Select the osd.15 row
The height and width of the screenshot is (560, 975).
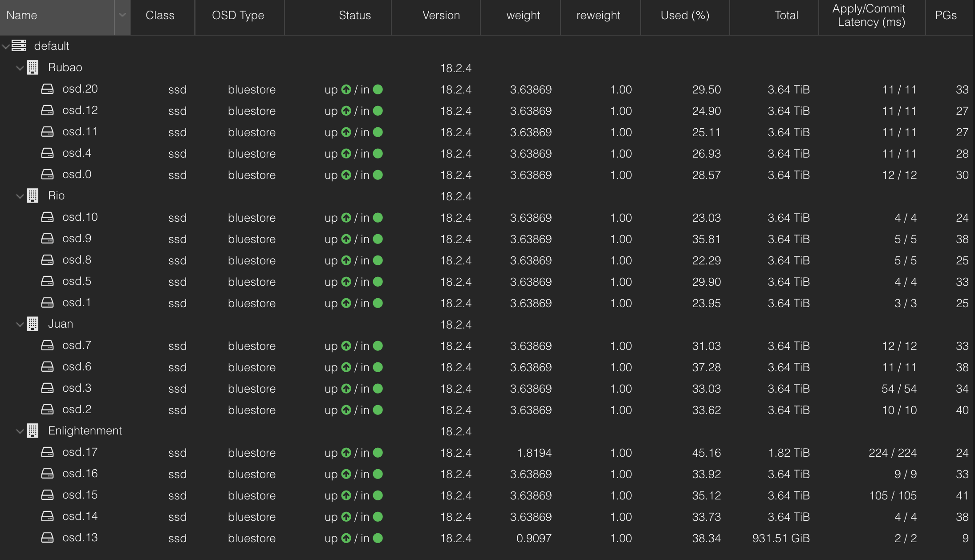pyautogui.click(x=80, y=495)
